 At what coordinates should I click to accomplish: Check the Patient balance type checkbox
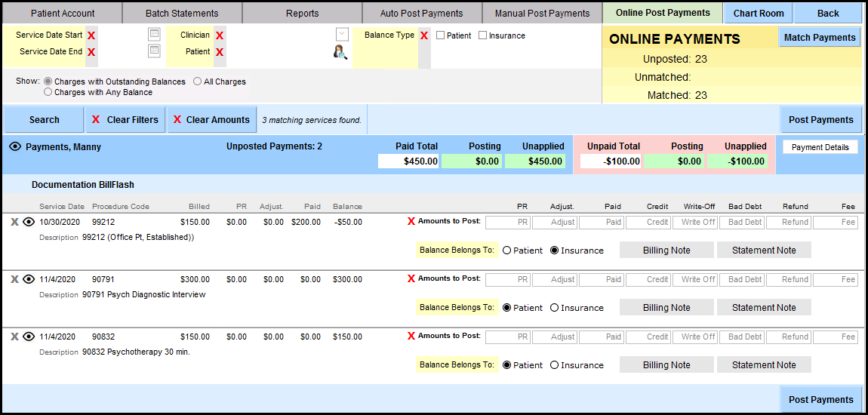point(441,35)
